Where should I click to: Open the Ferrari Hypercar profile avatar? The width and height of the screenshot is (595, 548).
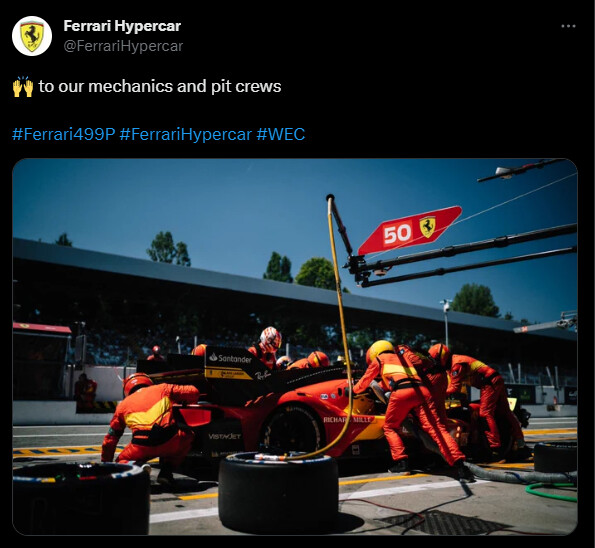pos(32,36)
